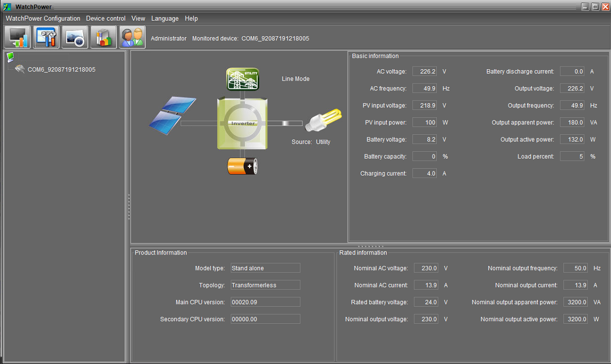Select the green root node icon in tree
Image resolution: width=611 pixels, height=364 pixels.
pos(10,57)
